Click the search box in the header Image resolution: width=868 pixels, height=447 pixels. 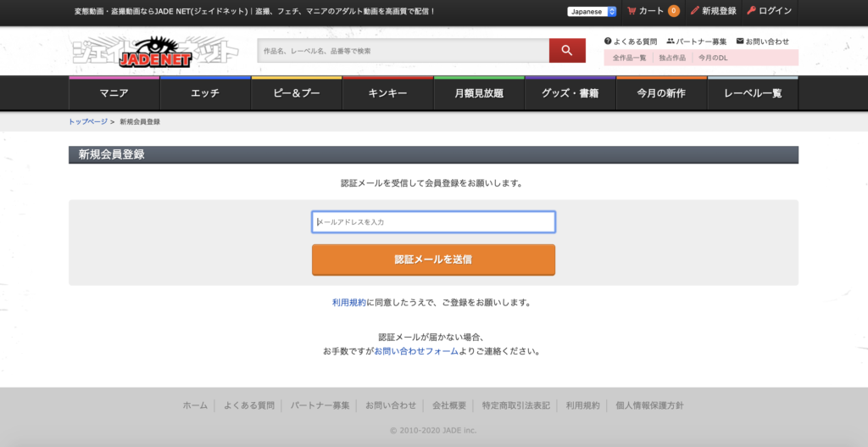coord(403,51)
